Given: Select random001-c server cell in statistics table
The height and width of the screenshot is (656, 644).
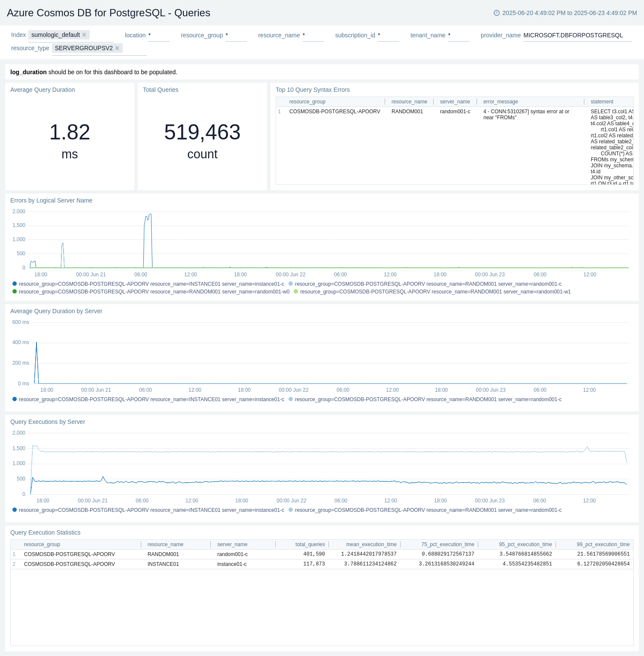Looking at the screenshot, I should pos(232,554).
